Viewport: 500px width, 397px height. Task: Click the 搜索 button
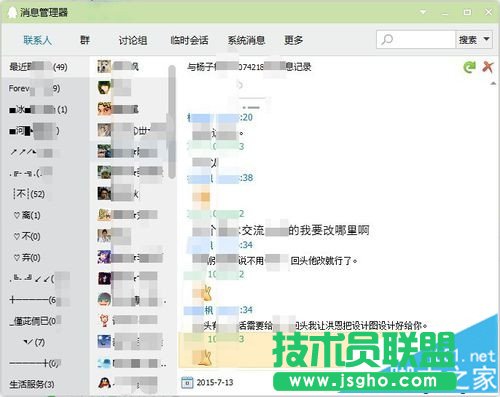tap(468, 40)
